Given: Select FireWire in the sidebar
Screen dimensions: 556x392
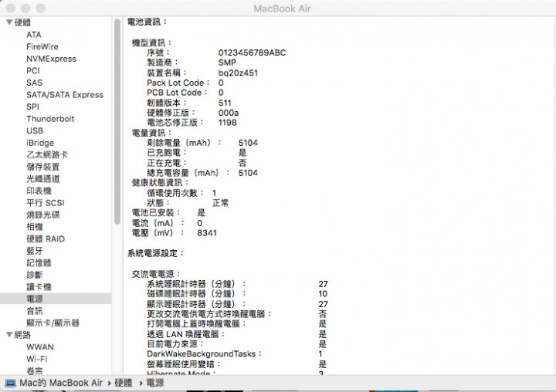Looking at the screenshot, I should coord(42,47).
